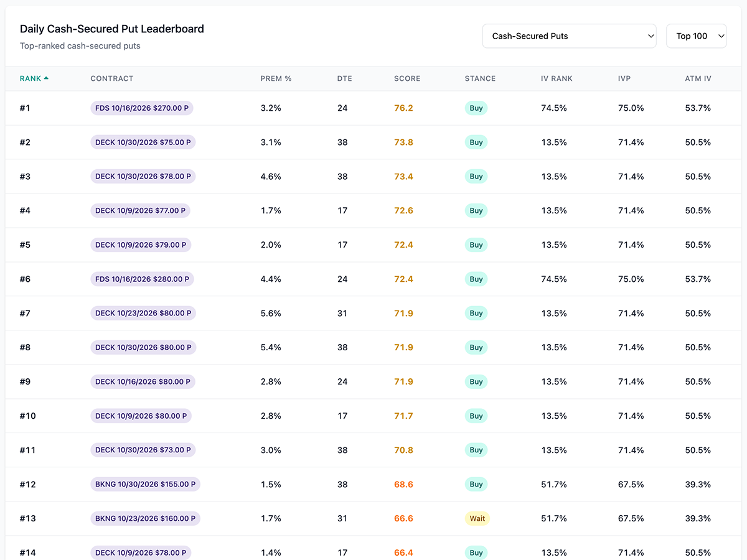Open contract DECK 10/16/2026 $80.00 P
The height and width of the screenshot is (560, 747).
coord(143,382)
